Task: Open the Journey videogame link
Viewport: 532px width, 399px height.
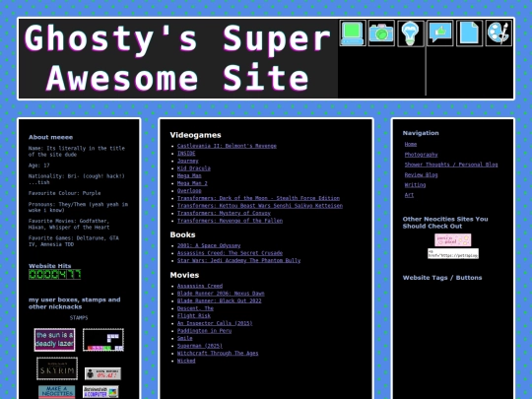Action: coord(187,161)
